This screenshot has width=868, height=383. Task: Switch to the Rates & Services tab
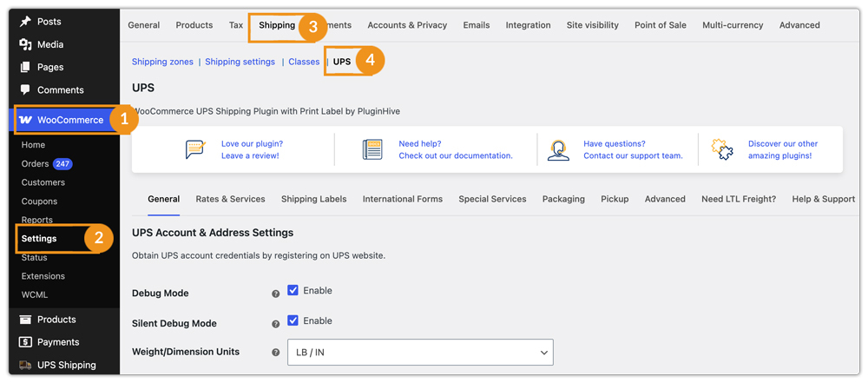[230, 199]
